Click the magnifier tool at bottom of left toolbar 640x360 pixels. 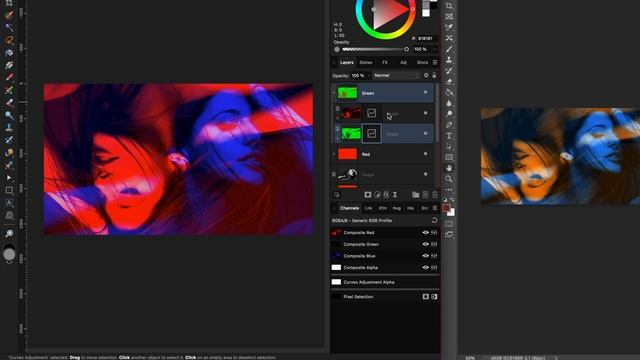9,233
